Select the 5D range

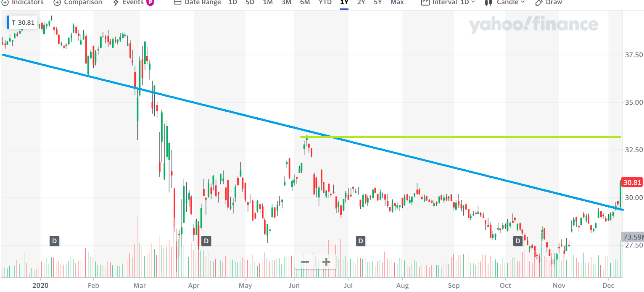250,3
